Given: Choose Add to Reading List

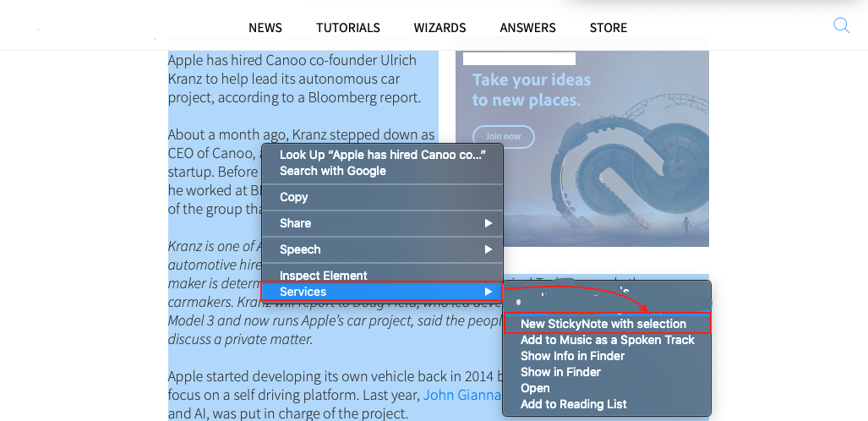Looking at the screenshot, I should pos(608,404).
